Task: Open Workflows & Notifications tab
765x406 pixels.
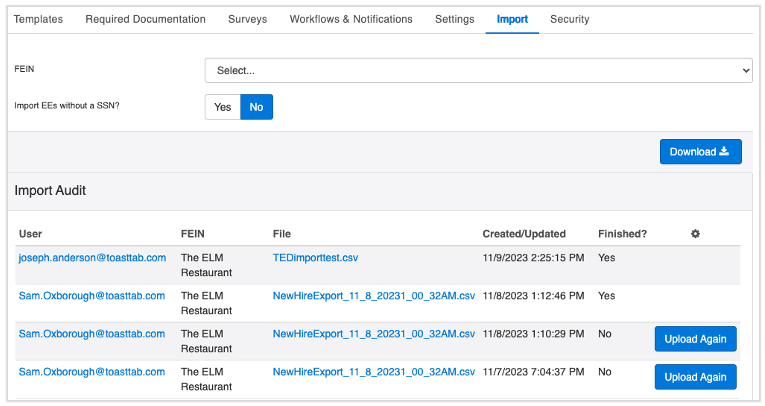Action: 350,19
